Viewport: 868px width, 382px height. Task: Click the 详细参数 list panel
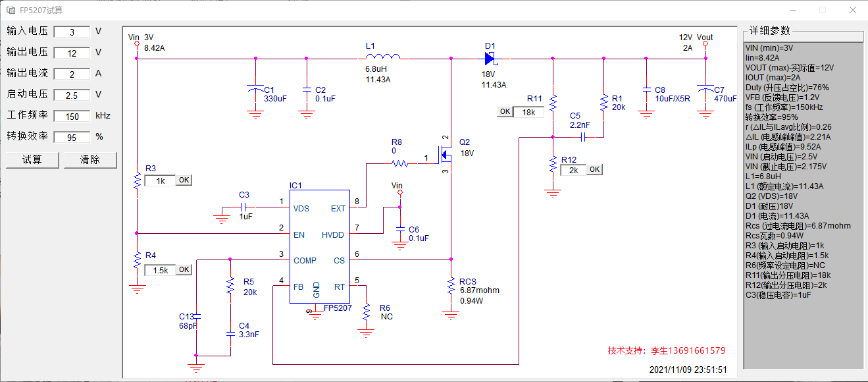click(803, 205)
